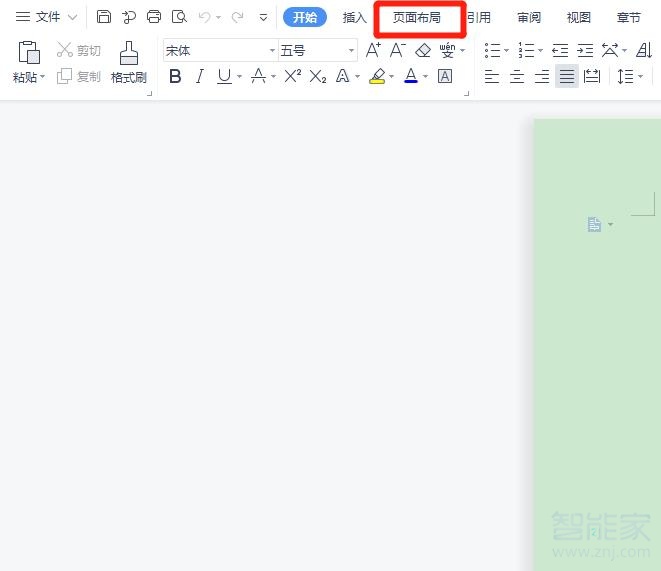661x571 pixels.
Task: Click the yellow text highlight color button
Action: 376,76
